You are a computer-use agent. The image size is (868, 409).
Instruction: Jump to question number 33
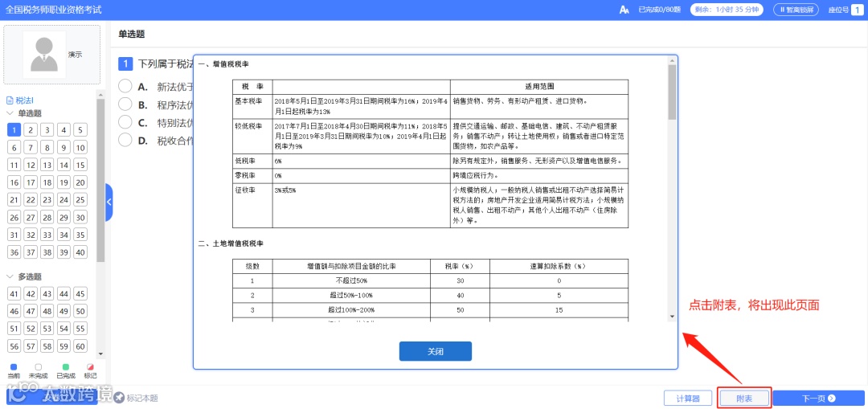pos(47,235)
